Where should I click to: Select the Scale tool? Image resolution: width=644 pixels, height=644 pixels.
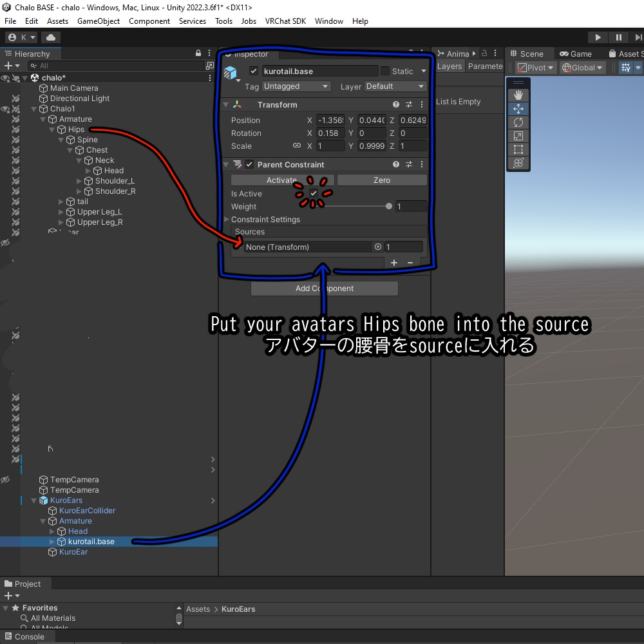click(518, 136)
